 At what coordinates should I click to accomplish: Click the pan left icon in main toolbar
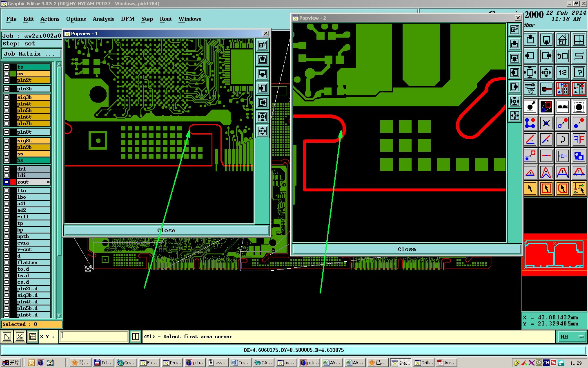[530, 56]
